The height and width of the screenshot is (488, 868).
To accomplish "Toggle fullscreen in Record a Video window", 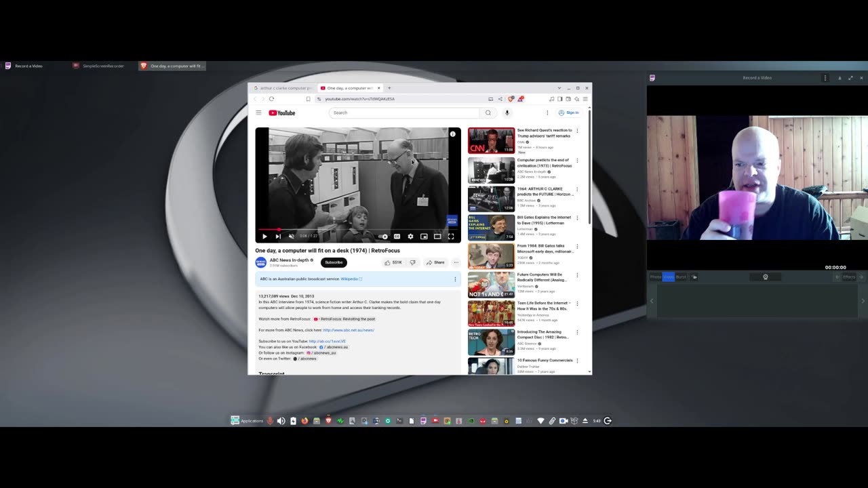I will pos(850,78).
